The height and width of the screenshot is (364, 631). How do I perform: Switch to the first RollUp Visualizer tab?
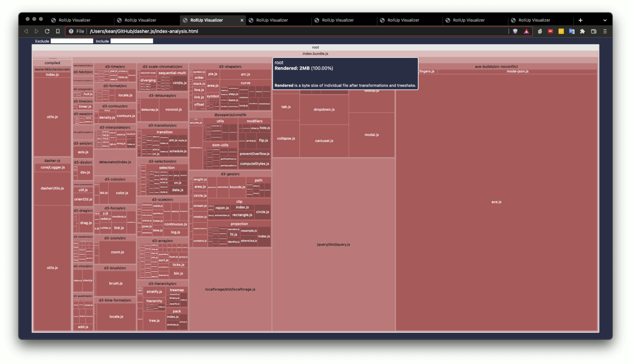pyautogui.click(x=74, y=20)
